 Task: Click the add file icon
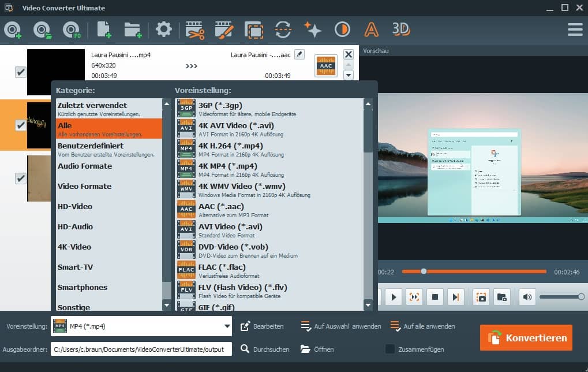[x=103, y=29]
